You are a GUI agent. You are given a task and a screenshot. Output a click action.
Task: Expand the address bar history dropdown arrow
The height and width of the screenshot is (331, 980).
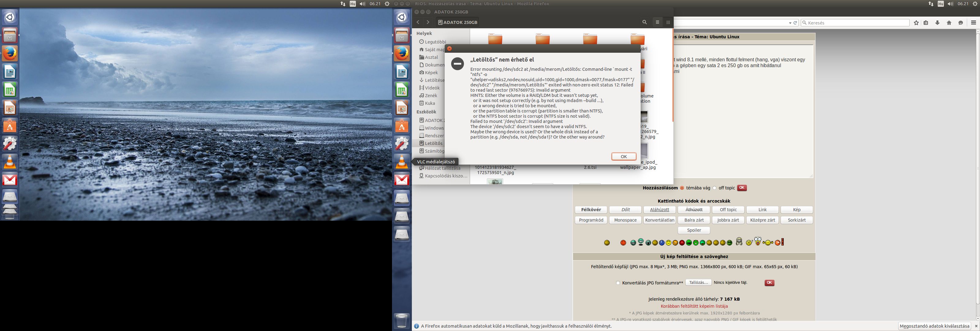click(790, 23)
